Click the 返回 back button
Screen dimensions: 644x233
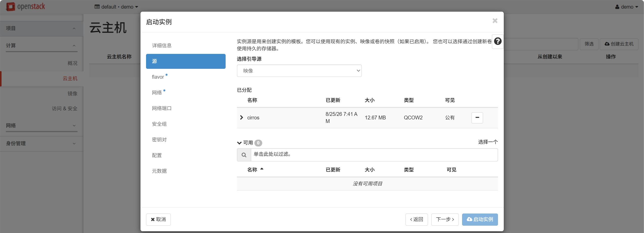(417, 219)
